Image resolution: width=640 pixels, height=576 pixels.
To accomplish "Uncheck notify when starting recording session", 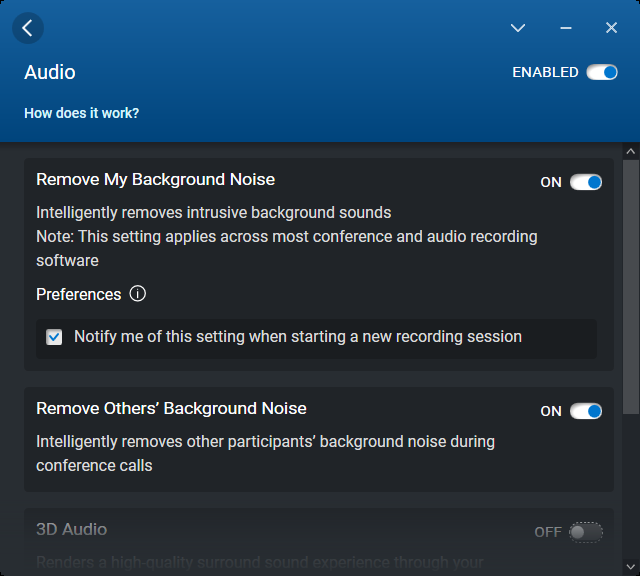I will 54,338.
